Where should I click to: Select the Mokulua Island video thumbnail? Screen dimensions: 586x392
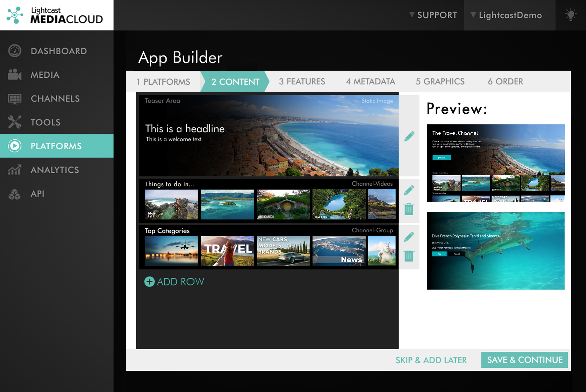tap(171, 204)
